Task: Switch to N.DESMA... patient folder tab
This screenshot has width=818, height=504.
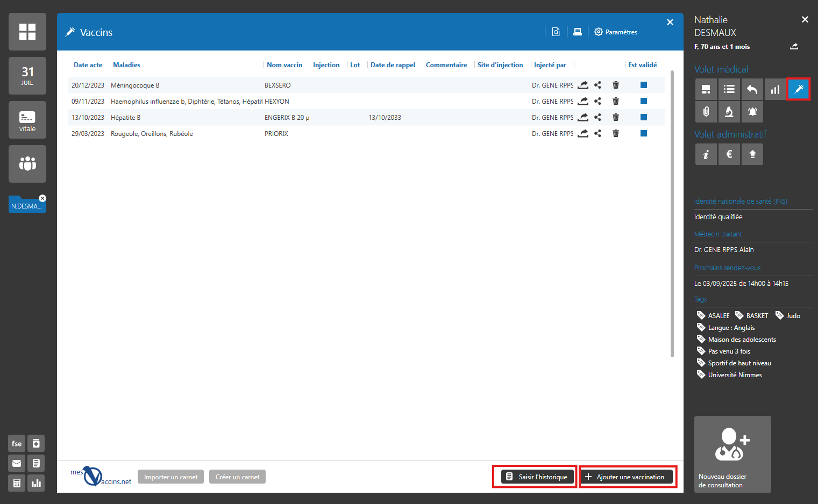Action: 26,206
